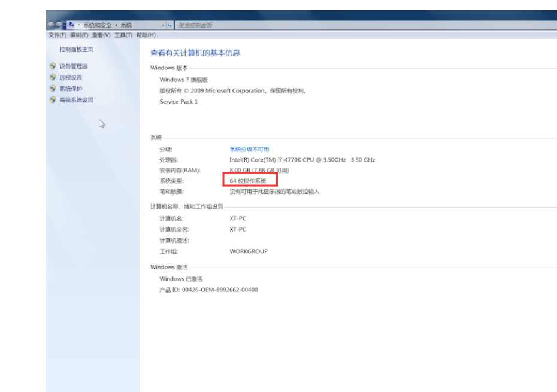Open the 工具(T) menu
The height and width of the screenshot is (392, 557).
(x=123, y=35)
